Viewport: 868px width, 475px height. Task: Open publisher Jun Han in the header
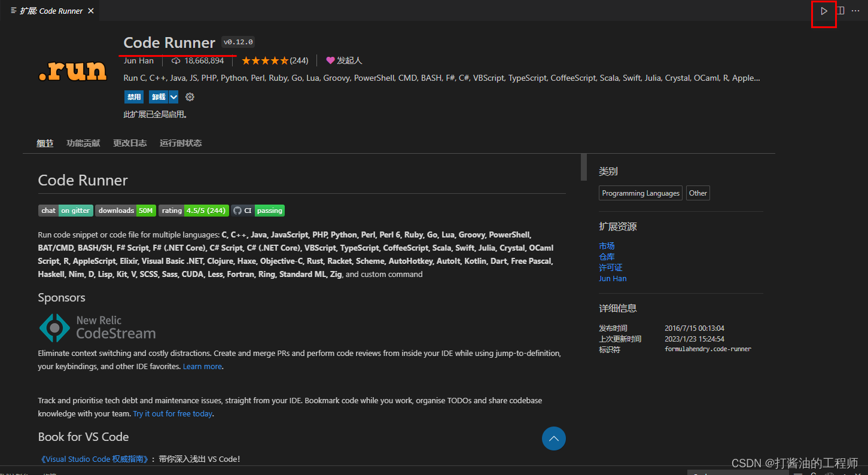(138, 60)
